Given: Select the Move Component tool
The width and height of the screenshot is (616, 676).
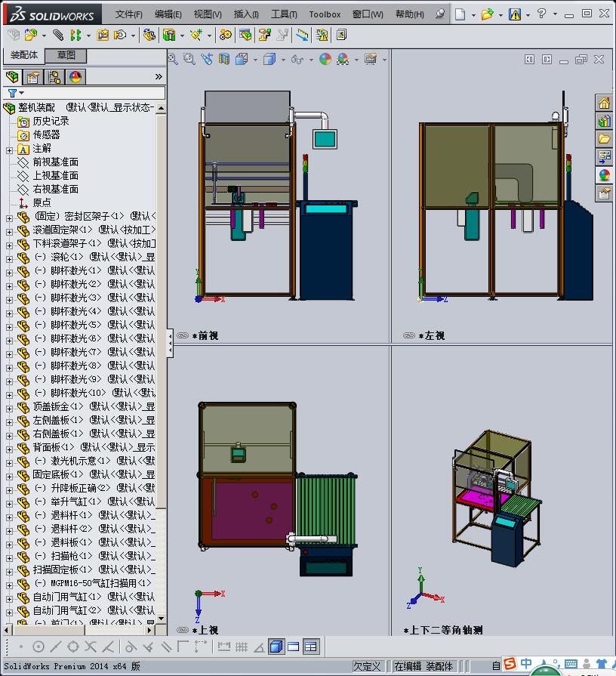Looking at the screenshot, I should 120,35.
